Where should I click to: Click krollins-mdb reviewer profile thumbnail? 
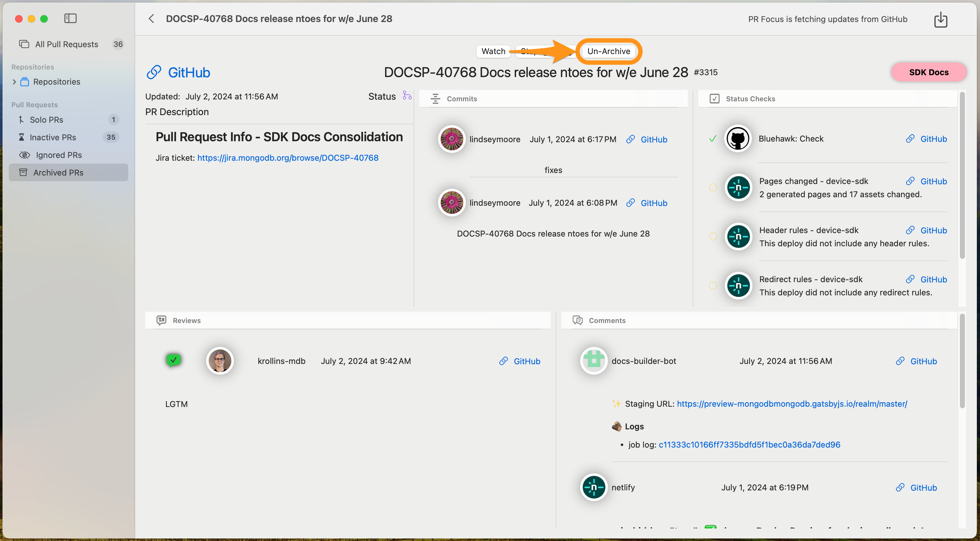[x=219, y=360]
